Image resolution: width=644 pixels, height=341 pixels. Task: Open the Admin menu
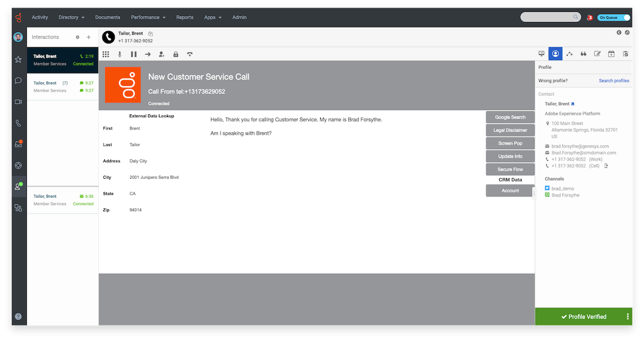pos(239,17)
